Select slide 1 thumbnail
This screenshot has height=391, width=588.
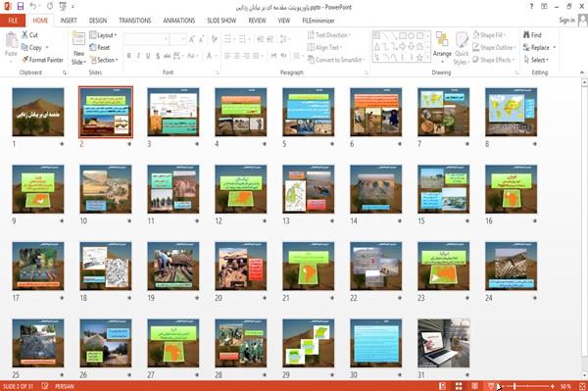pyautogui.click(x=38, y=112)
